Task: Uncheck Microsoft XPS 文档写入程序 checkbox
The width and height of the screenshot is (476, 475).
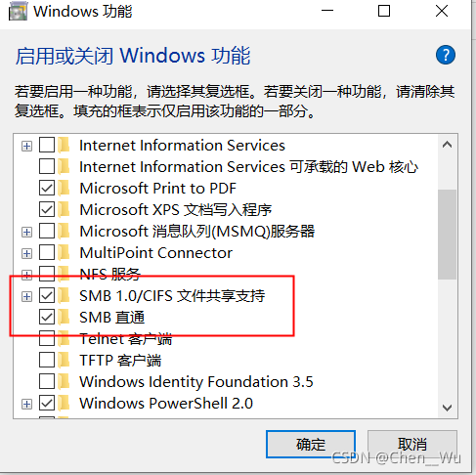Action: click(x=47, y=209)
